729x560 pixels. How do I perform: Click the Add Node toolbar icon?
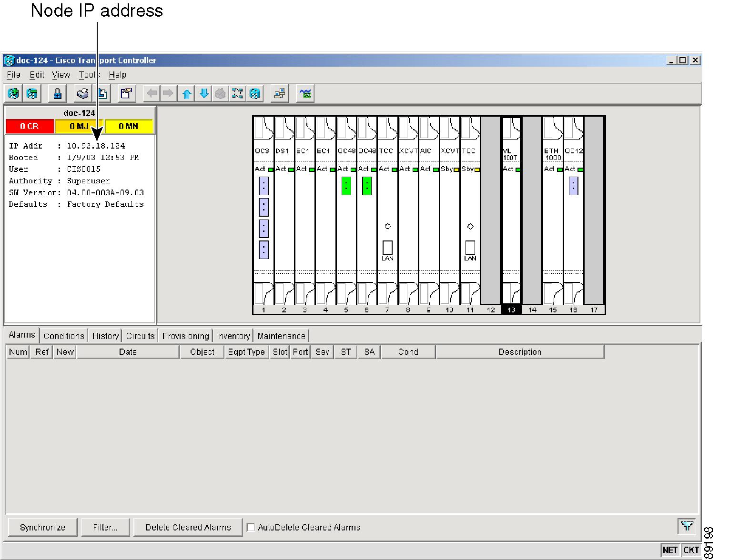click(13, 93)
